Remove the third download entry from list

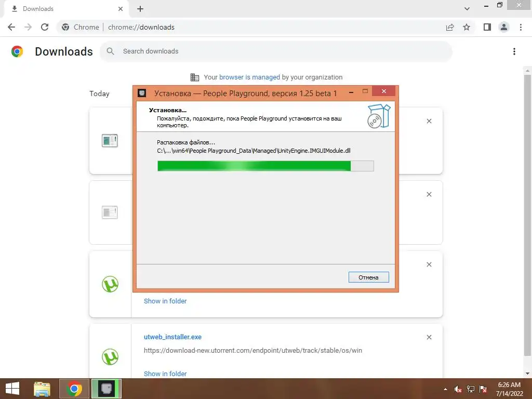coord(429,264)
